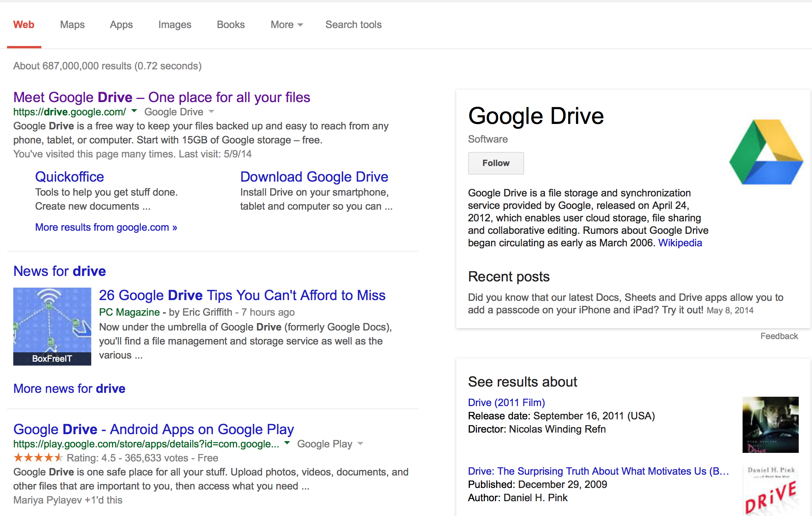
Task: Switch to the Maps search tab
Action: [x=72, y=25]
